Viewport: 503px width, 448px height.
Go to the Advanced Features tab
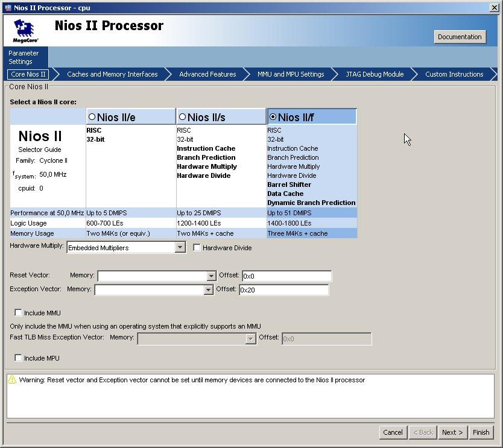pyautogui.click(x=207, y=74)
